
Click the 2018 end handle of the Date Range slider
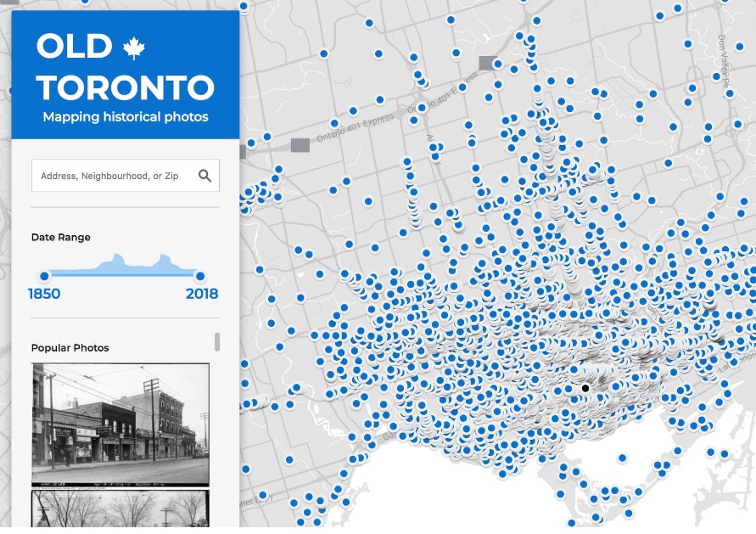click(x=200, y=275)
